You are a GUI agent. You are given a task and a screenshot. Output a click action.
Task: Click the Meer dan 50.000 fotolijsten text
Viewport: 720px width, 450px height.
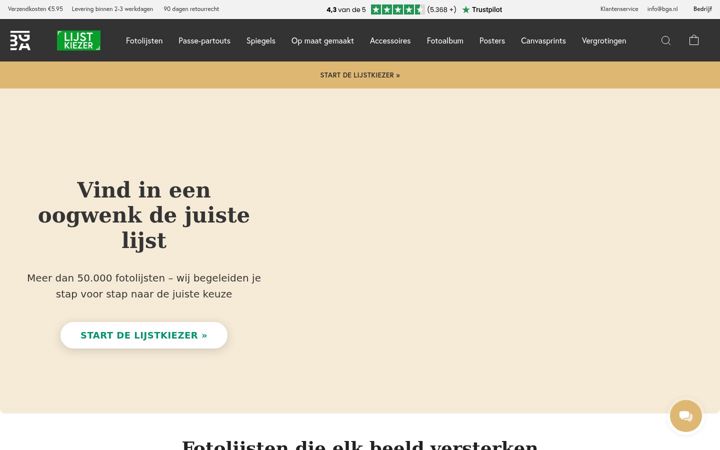tap(144, 286)
